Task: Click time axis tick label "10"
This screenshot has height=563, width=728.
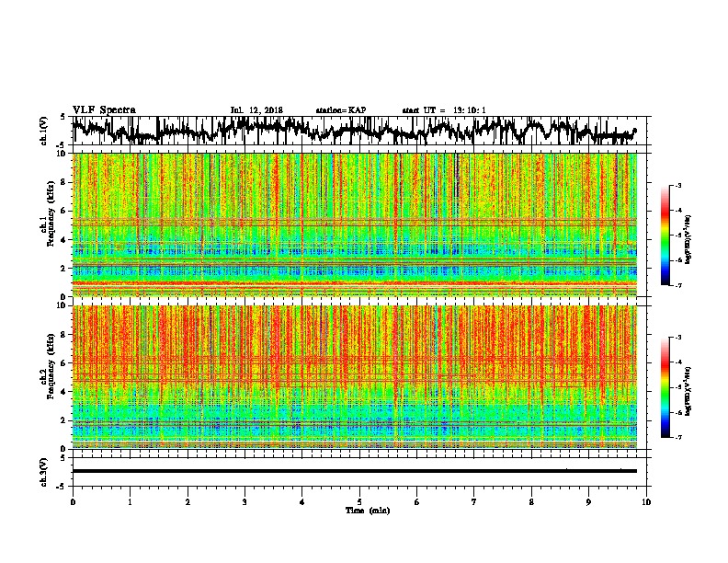Action: click(646, 502)
